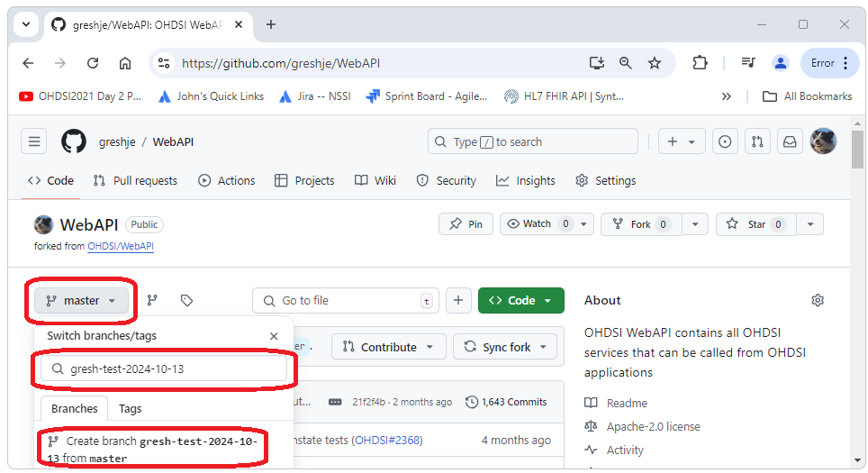Open the Error menu button in Chrome

pyautogui.click(x=829, y=63)
